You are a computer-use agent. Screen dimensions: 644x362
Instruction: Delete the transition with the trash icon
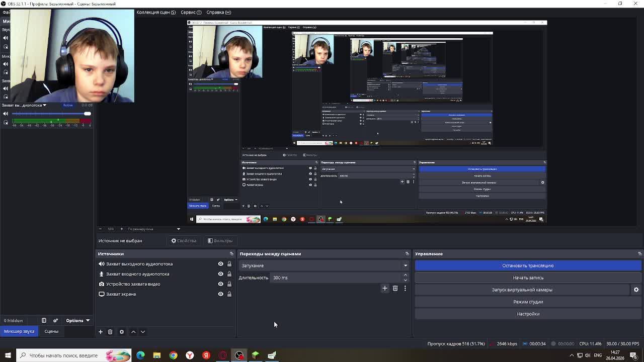(395, 289)
